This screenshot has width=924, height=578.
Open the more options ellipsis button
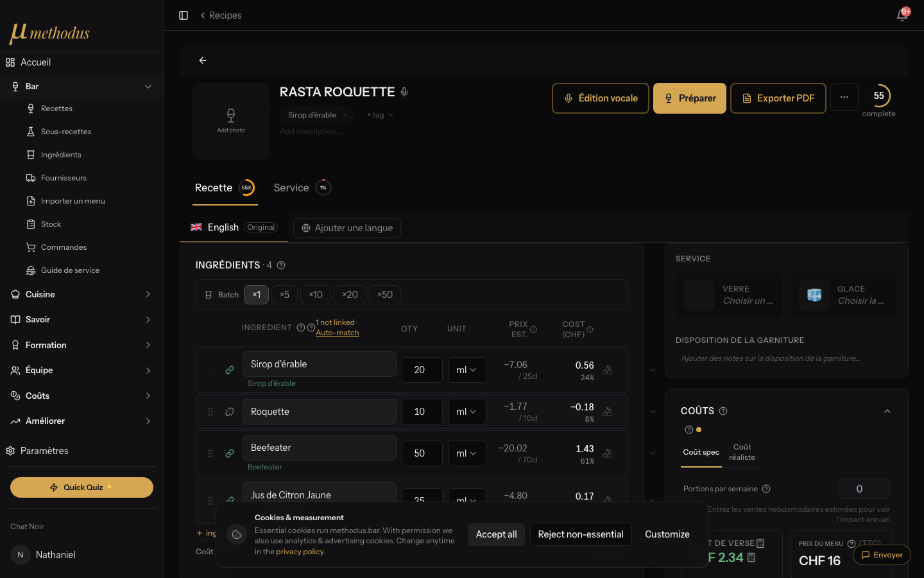pos(844,97)
